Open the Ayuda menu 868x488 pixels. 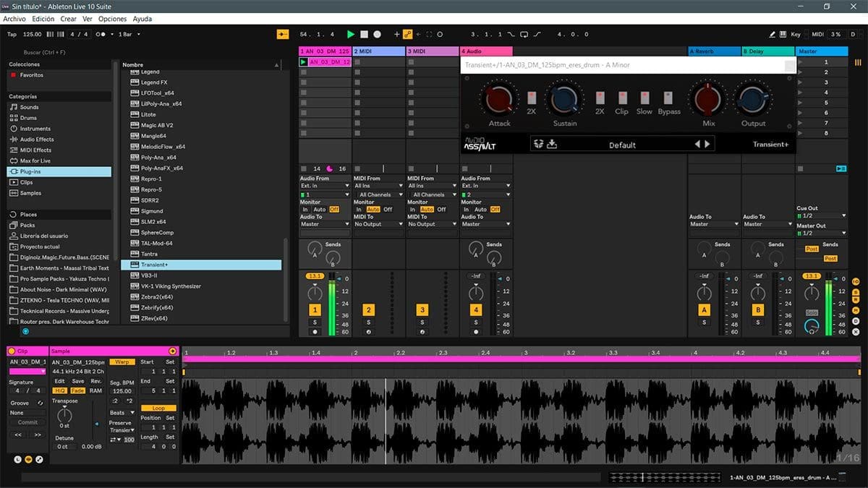[x=142, y=19]
